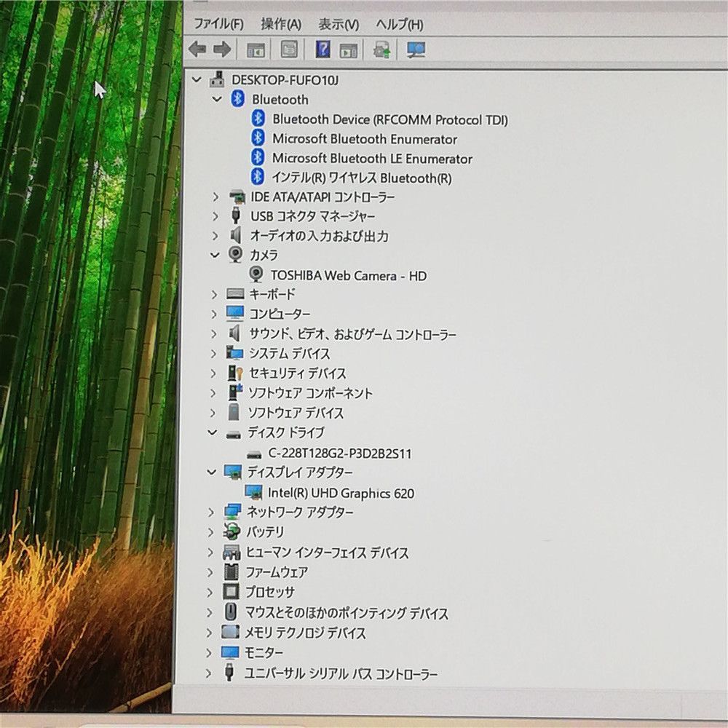
Task: Collapse the Bluetooth category
Action: pyautogui.click(x=216, y=99)
